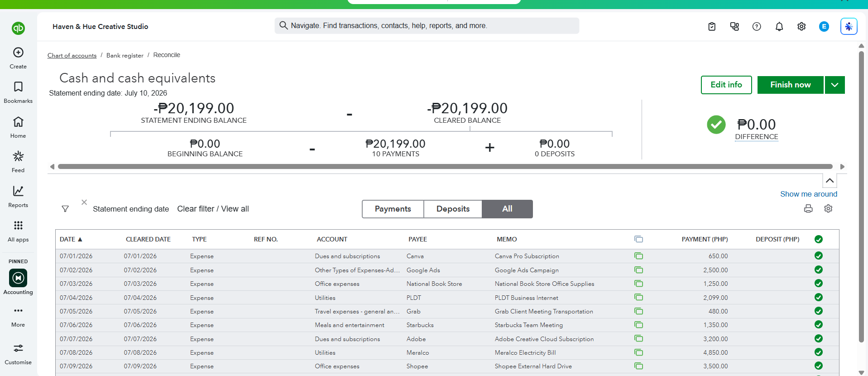Uncheck cleared mark for Canva 650.00 payment

pos(819,256)
